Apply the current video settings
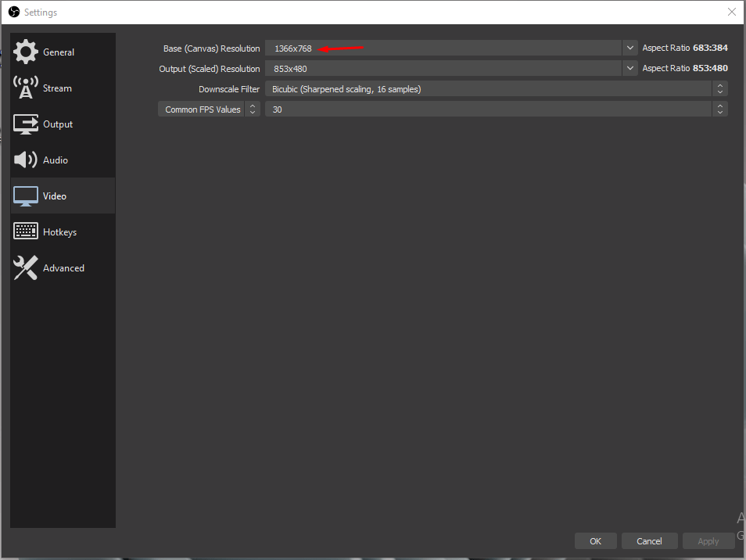This screenshot has width=746, height=560. click(708, 540)
